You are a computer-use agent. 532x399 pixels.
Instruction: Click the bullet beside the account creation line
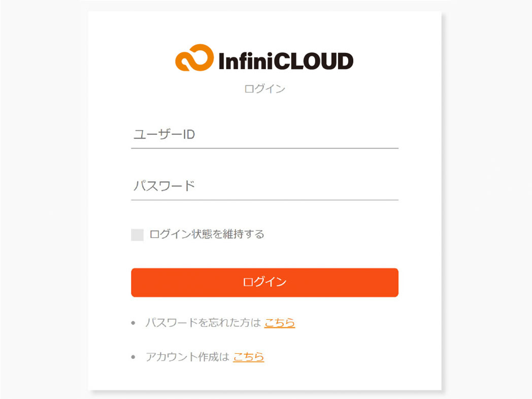[x=133, y=357]
